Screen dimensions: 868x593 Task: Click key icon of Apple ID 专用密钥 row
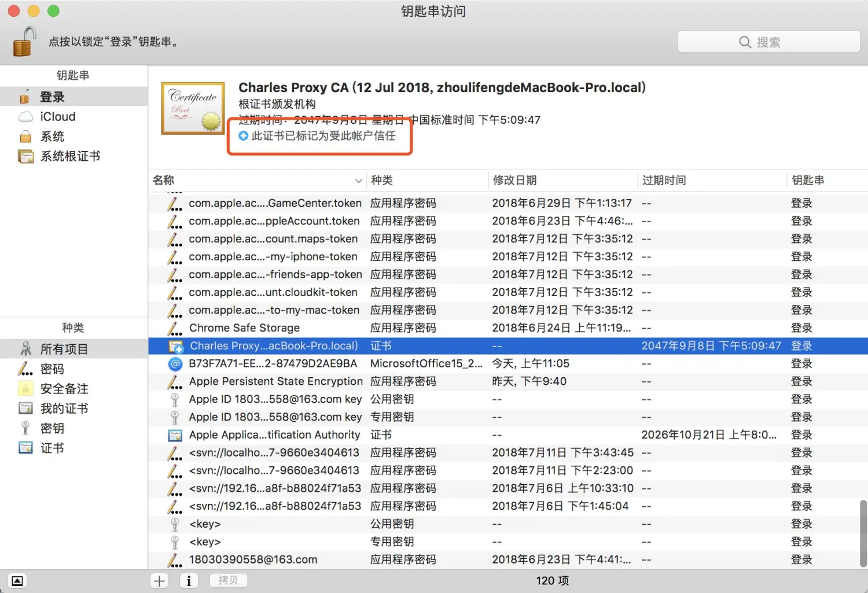[175, 417]
